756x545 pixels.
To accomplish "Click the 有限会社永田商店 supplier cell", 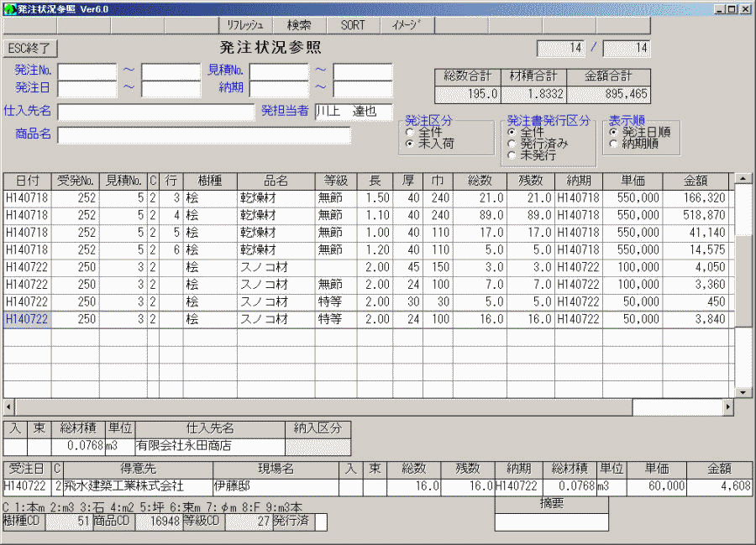I will point(210,446).
